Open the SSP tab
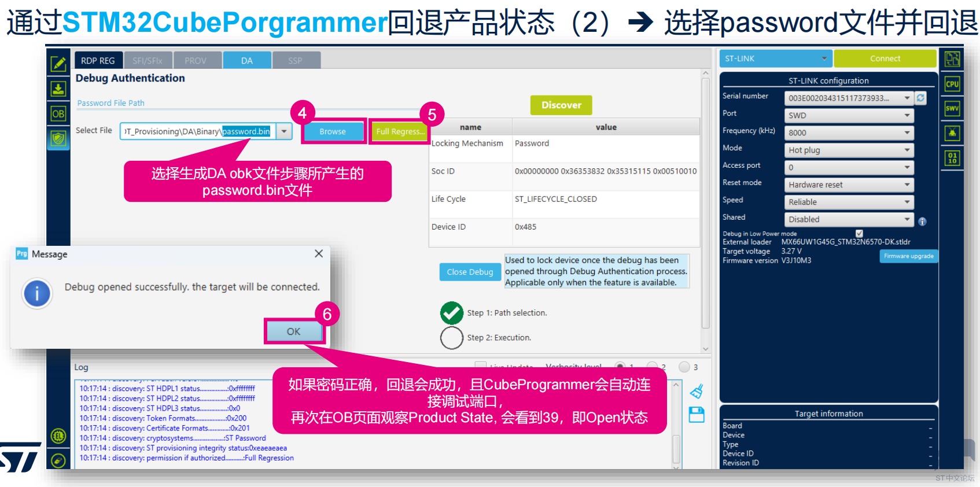Viewport: 980px width, 487px height. (x=295, y=60)
